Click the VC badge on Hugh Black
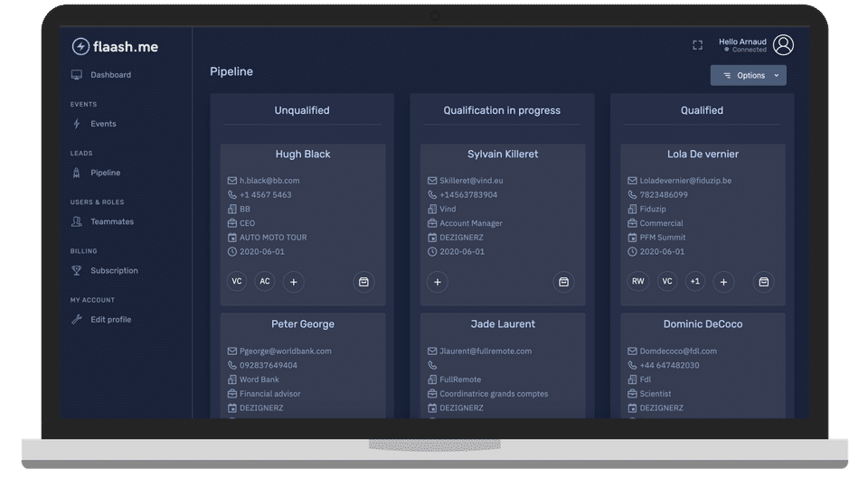 click(x=237, y=282)
